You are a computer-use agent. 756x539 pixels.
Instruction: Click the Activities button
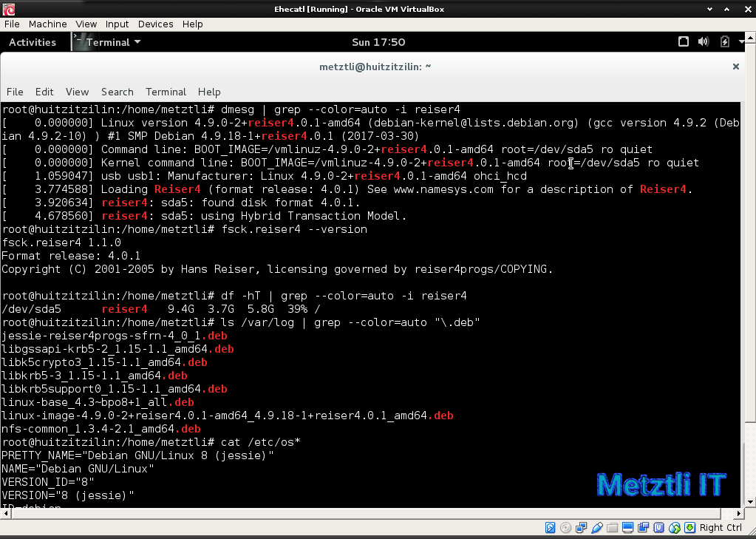33,42
